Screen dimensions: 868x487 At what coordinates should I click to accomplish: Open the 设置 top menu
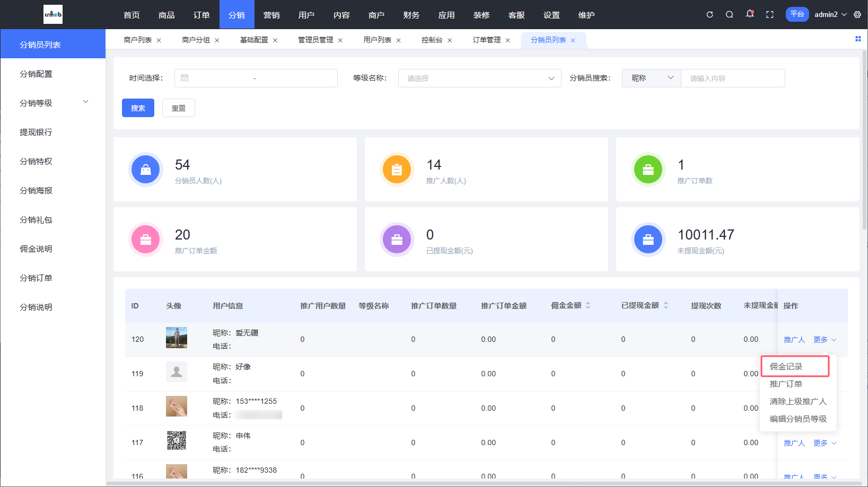pyautogui.click(x=552, y=15)
